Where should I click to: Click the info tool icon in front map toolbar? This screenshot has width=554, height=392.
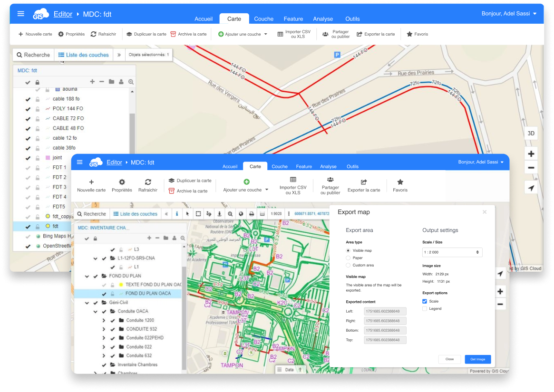[177, 214]
